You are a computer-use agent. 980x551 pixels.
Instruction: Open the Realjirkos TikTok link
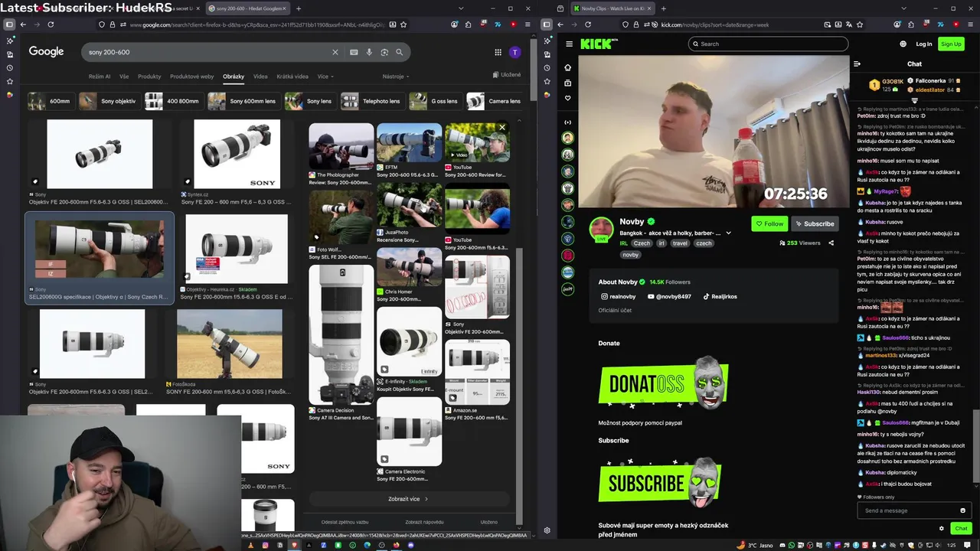pos(720,296)
